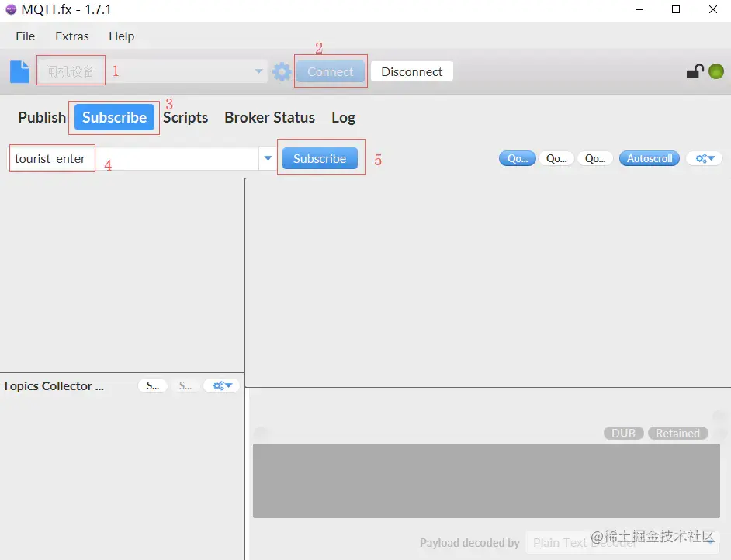Click the green connection status indicator
Image resolution: width=731 pixels, height=560 pixels.
coord(716,71)
